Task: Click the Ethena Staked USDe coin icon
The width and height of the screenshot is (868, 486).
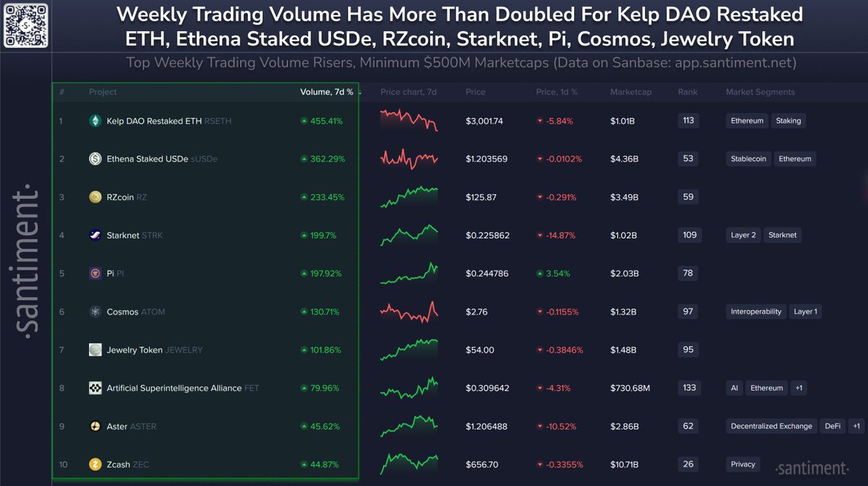Action: 95,159
